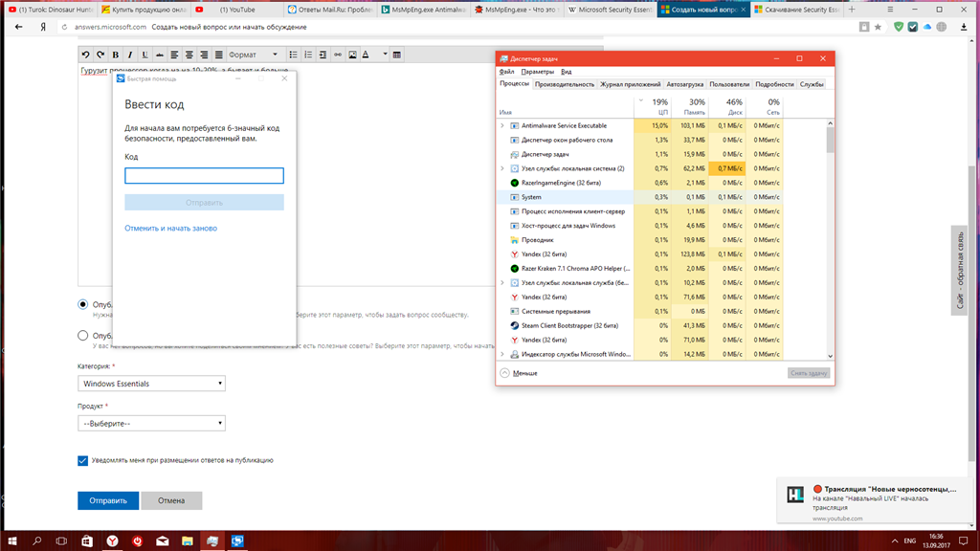980x551 pixels.
Task: Switch to 'Пользователи' tab
Action: [729, 84]
